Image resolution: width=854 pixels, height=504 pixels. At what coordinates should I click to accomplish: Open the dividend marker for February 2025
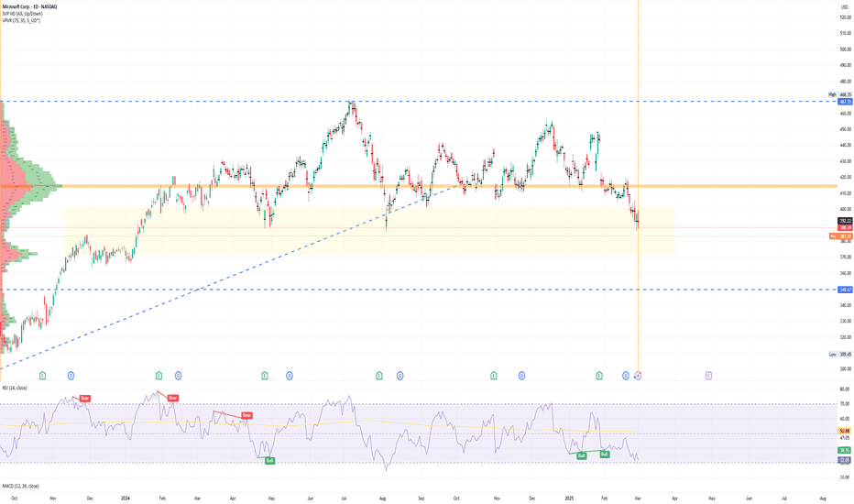[625, 376]
